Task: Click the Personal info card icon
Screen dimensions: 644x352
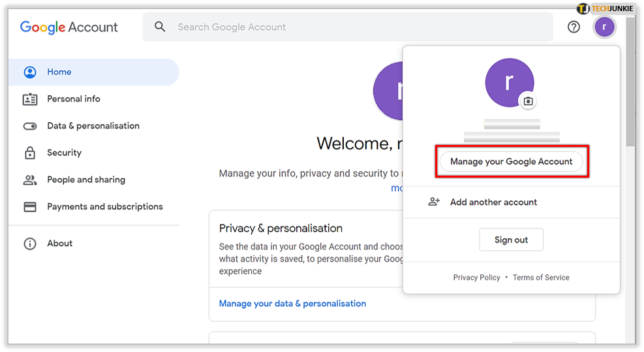Action: [x=30, y=99]
